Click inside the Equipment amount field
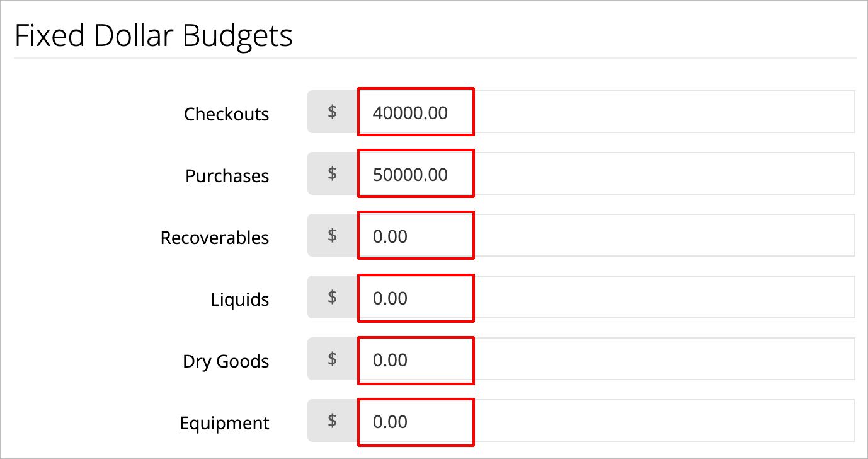The height and width of the screenshot is (459, 868). [415, 421]
